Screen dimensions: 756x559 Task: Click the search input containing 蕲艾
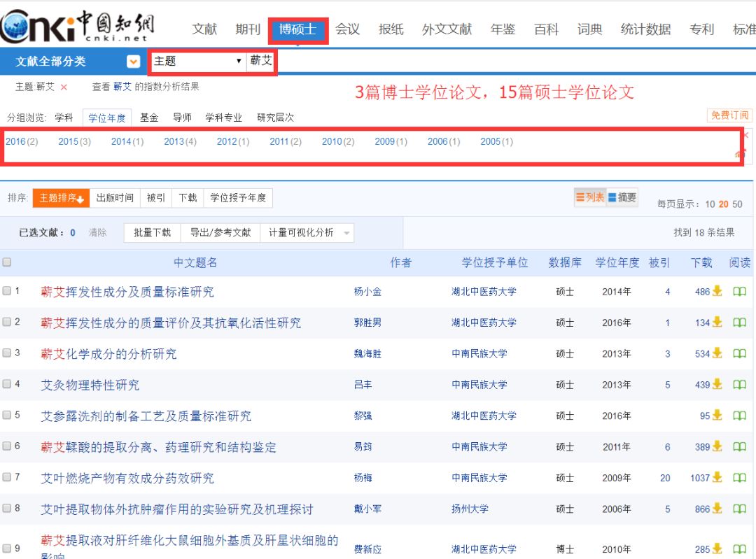coord(262,61)
